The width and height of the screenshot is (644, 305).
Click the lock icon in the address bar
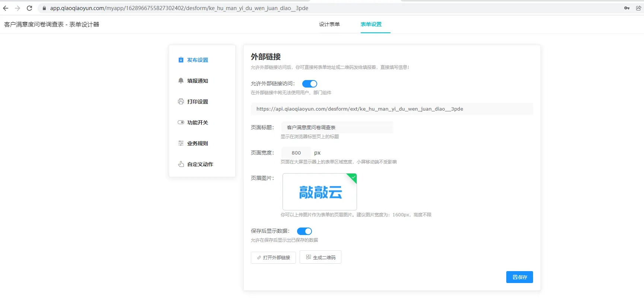[x=44, y=8]
